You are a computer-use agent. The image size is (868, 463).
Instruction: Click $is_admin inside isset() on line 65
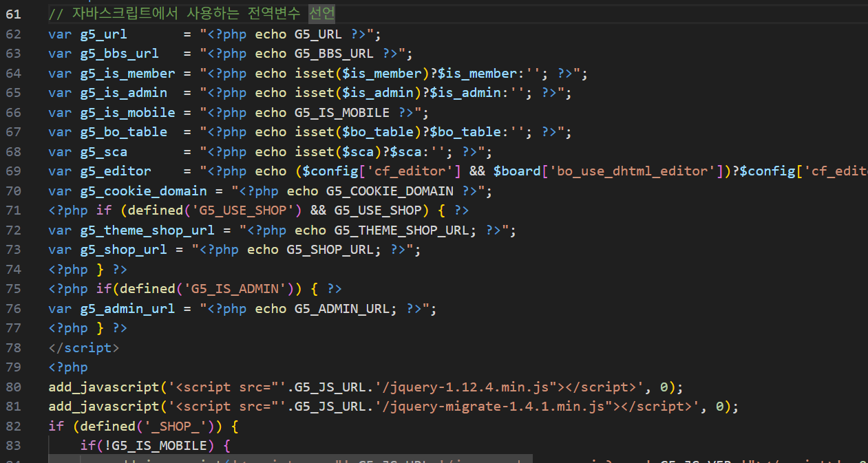pos(378,92)
